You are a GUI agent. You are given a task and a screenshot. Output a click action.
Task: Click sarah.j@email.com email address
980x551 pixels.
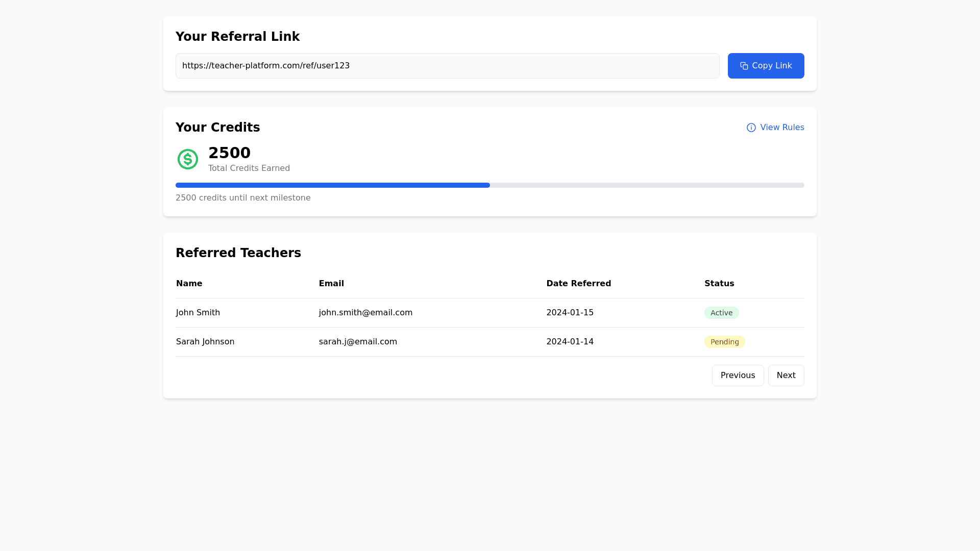click(358, 342)
